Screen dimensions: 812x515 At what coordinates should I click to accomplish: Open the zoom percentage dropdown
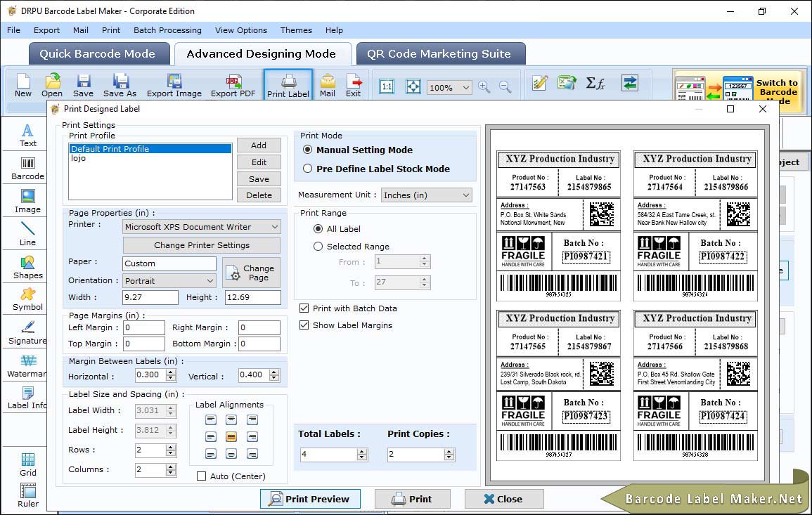(x=449, y=87)
